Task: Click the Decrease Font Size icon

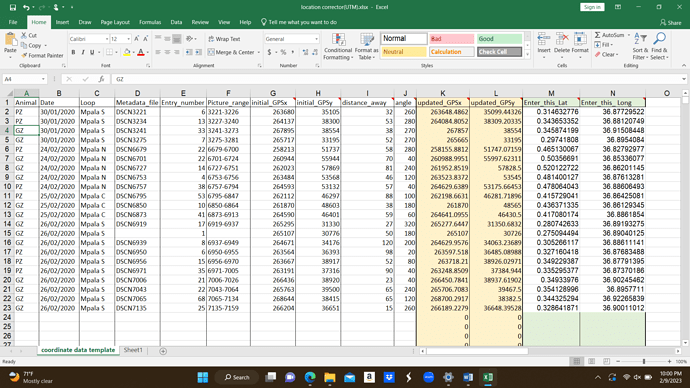Action: (146, 39)
